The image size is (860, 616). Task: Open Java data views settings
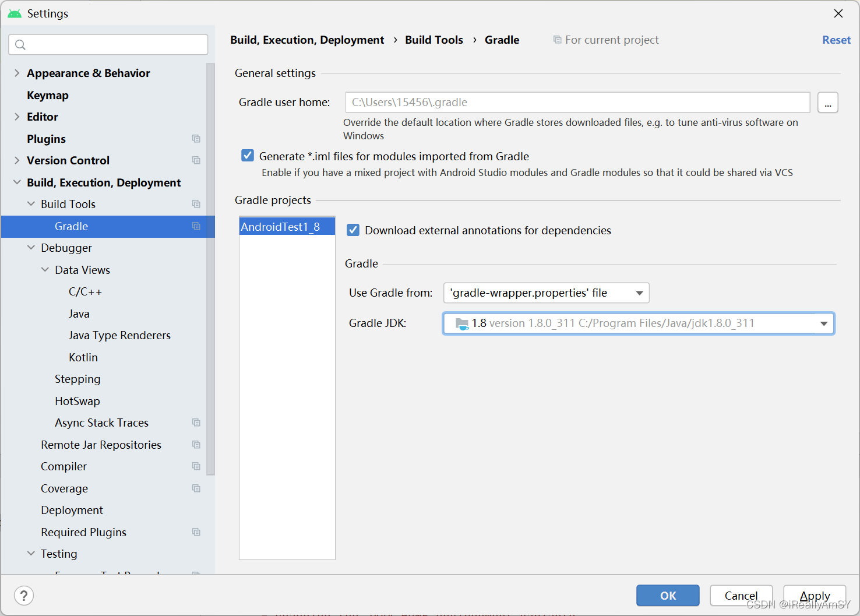(x=79, y=314)
